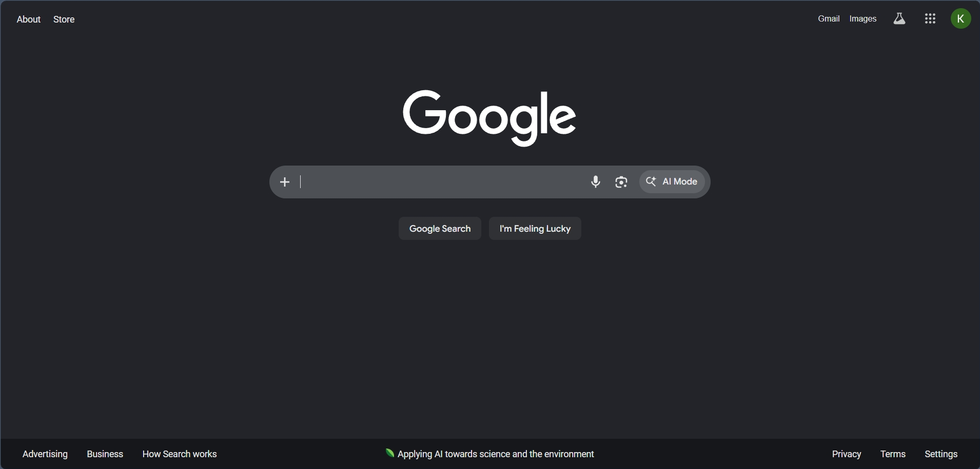The image size is (980, 469).
Task: Open the Google apps grid
Action: [930, 19]
